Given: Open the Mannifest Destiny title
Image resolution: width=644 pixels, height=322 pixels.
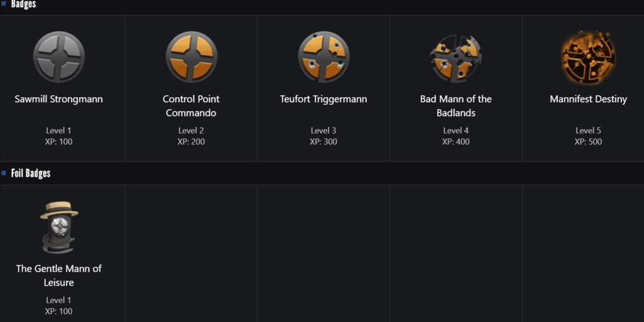Looking at the screenshot, I should (588, 99).
